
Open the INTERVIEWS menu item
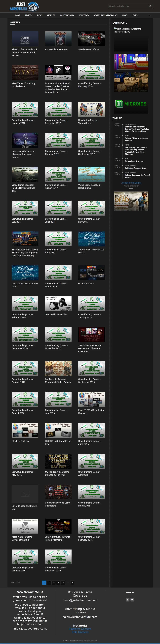(x=84, y=15)
